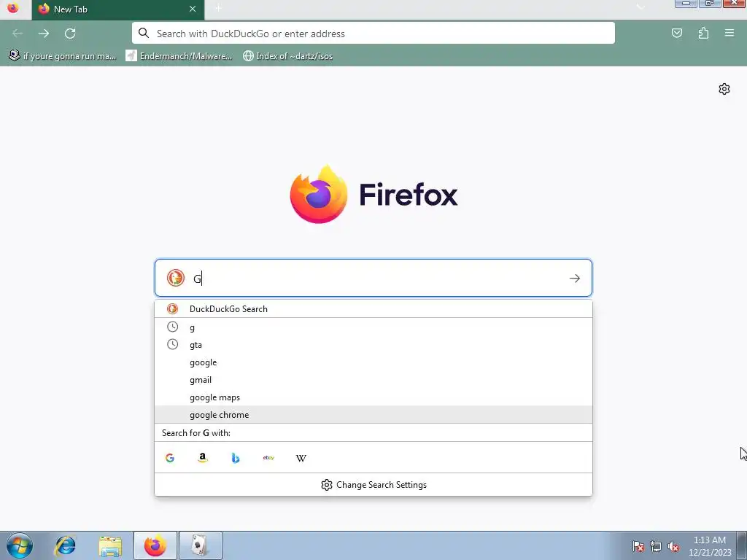The width and height of the screenshot is (747, 560).
Task: Select DuckDuckGo Search suggestion row
Action: click(373, 308)
